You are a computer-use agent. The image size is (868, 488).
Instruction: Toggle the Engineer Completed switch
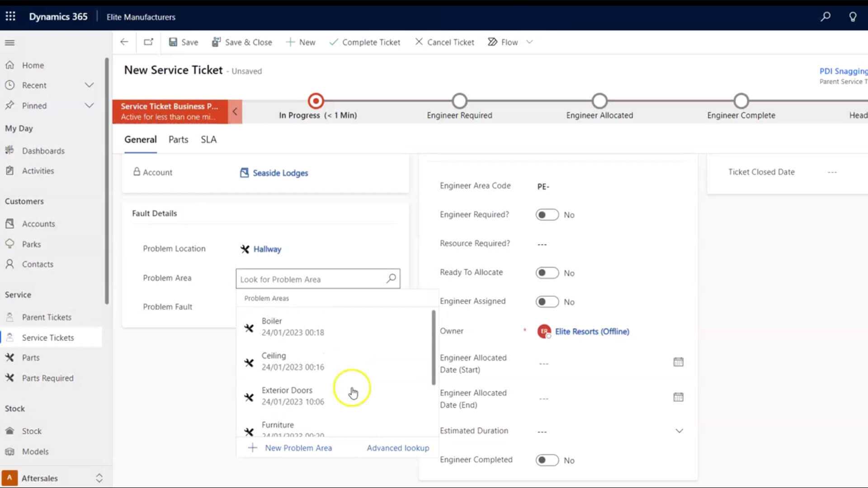coord(547,460)
